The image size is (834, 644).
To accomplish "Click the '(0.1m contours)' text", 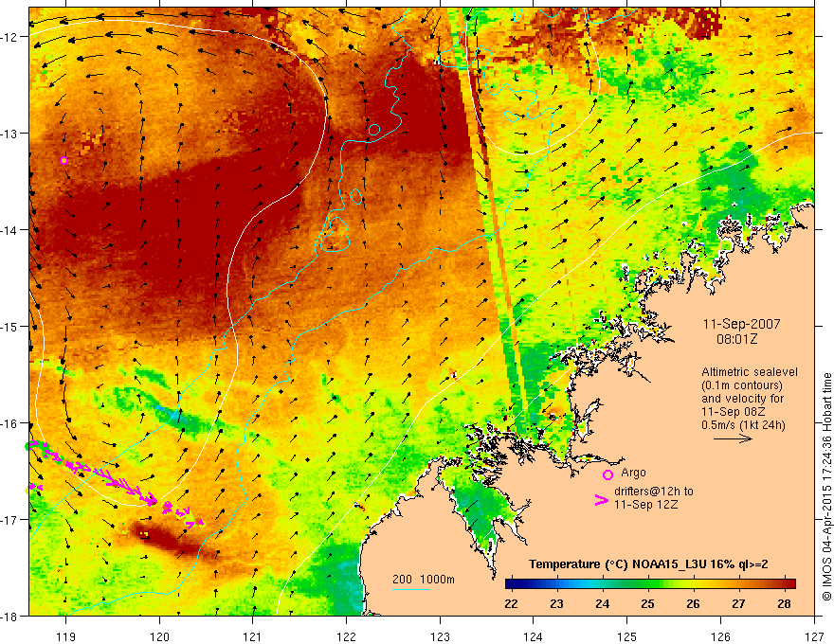I will (741, 385).
